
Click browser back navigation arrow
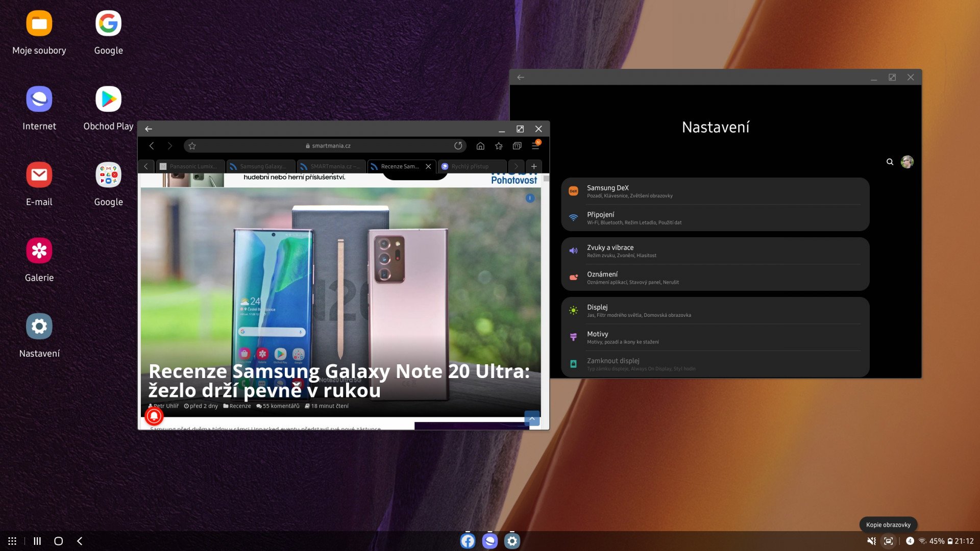(152, 146)
